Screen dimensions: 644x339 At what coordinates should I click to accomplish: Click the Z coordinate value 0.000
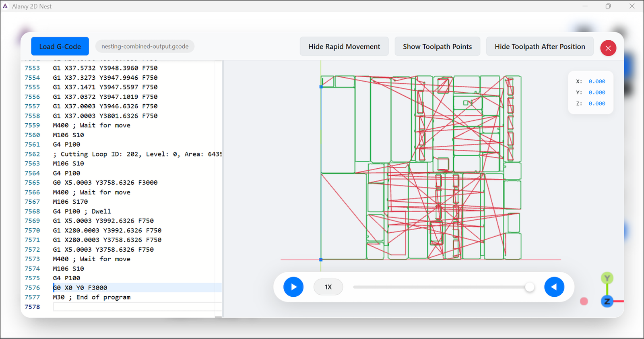point(597,103)
